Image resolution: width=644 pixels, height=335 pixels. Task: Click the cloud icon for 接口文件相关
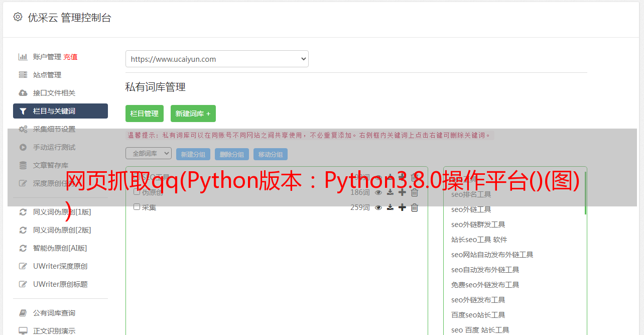pos(23,93)
